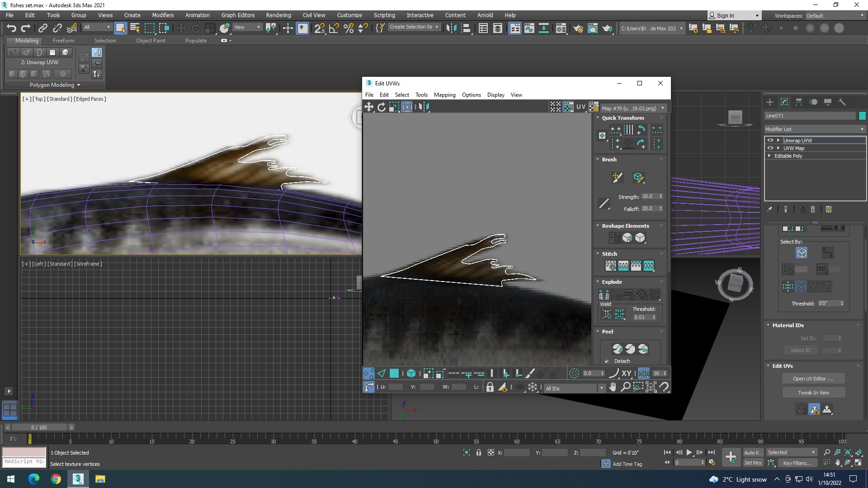Toggle Angle Snap in main toolbar

pos(334,28)
